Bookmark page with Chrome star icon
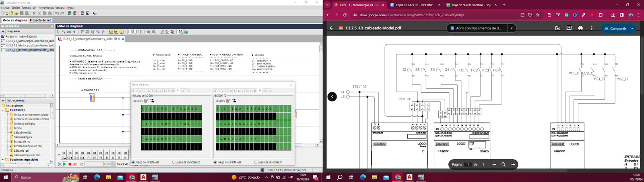The height and width of the screenshot is (182, 644). point(537,15)
